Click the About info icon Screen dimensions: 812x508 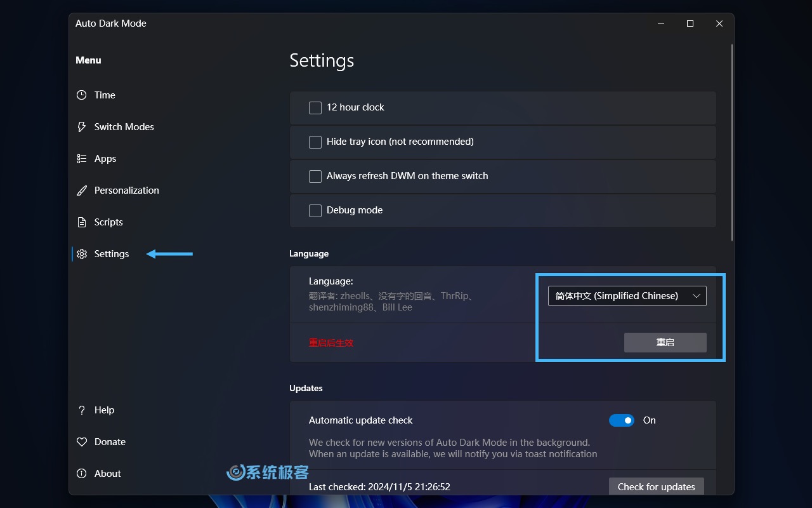(82, 474)
